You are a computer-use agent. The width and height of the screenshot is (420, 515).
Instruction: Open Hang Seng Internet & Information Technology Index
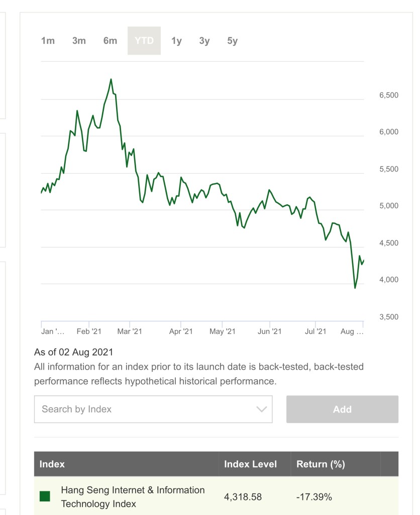click(133, 497)
